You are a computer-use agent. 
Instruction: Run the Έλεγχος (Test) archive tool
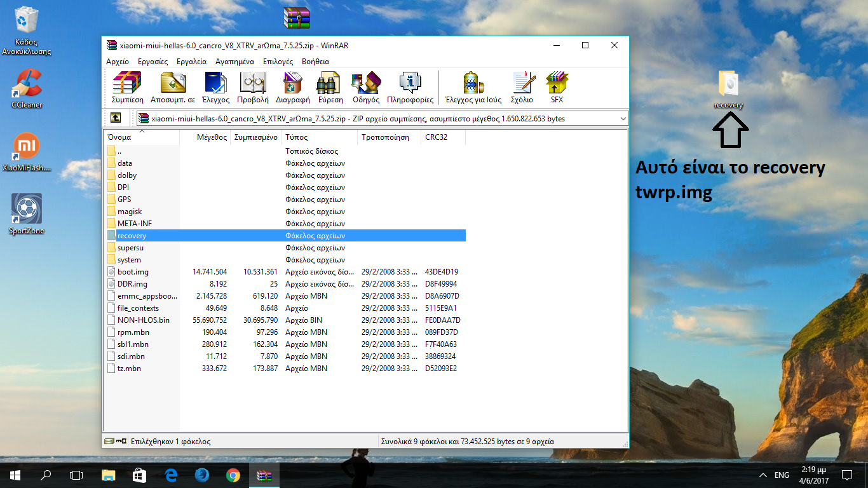pyautogui.click(x=215, y=87)
